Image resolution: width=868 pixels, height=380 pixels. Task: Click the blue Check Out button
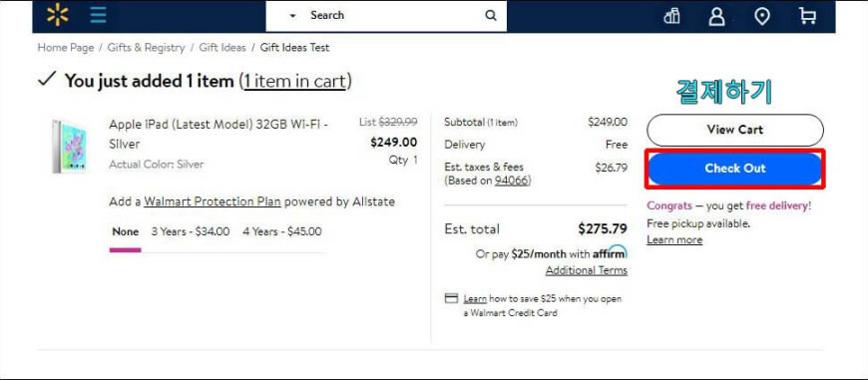click(734, 169)
